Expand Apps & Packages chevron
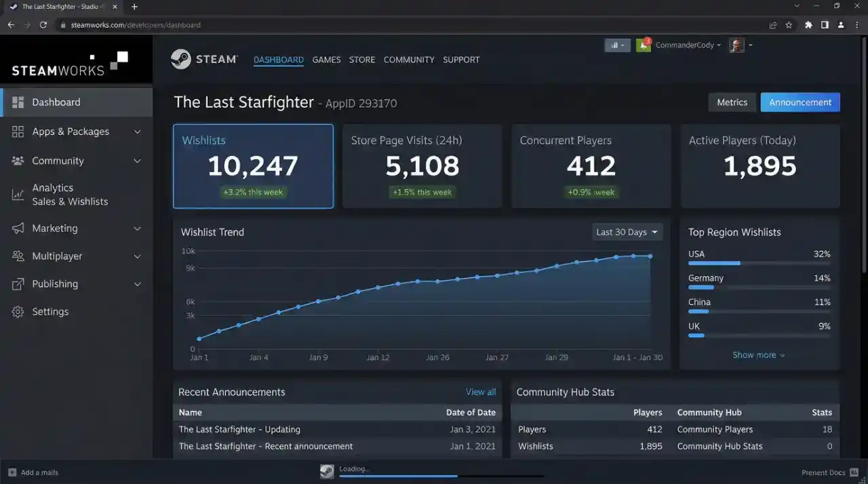This screenshot has width=868, height=484. [x=138, y=132]
